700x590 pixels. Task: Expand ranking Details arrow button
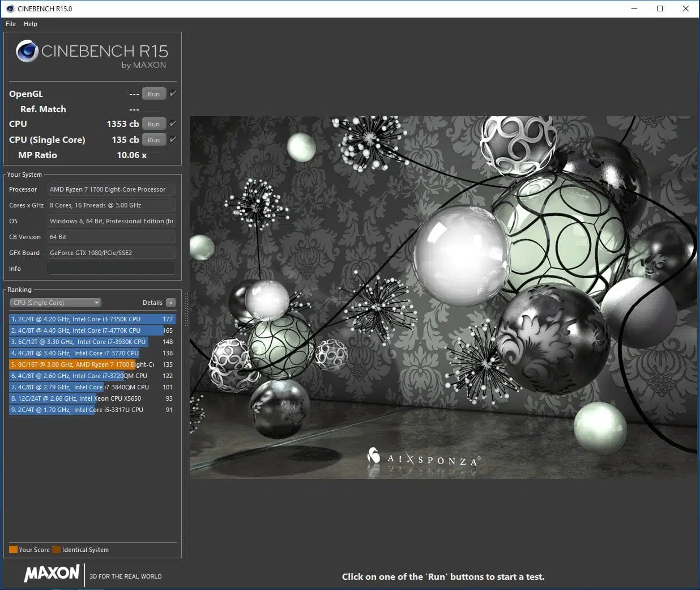171,303
